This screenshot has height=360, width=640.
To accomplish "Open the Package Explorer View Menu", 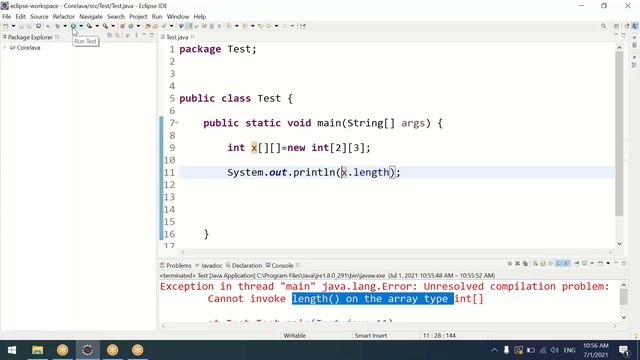I will click(136, 36).
